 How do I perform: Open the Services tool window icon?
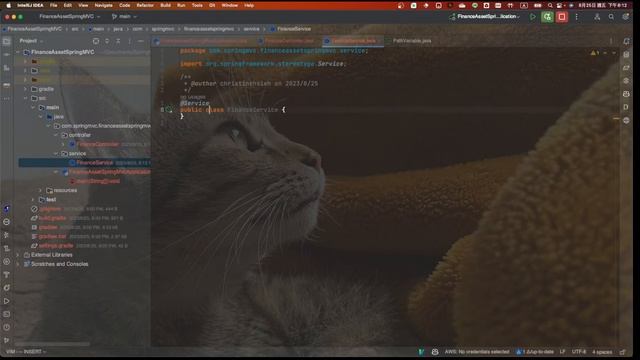click(x=7, y=262)
